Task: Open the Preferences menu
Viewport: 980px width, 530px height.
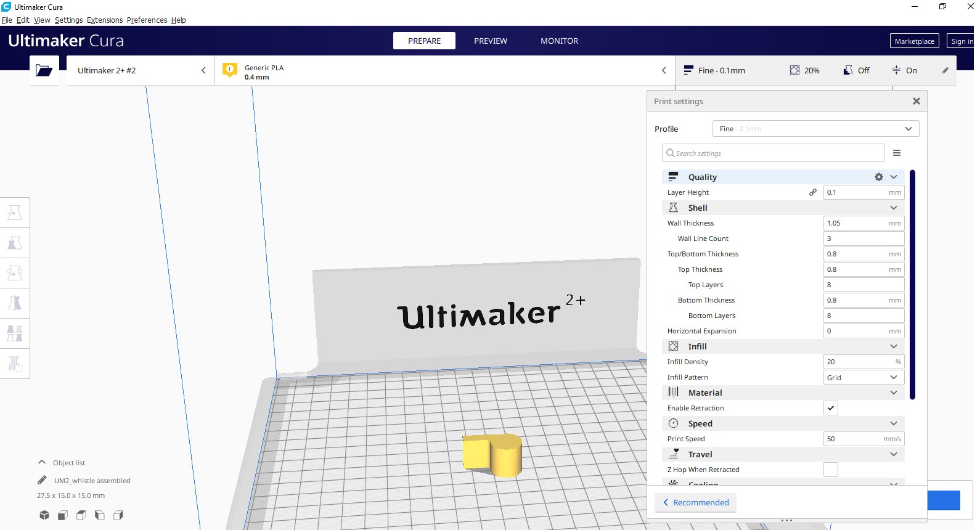Action: point(147,20)
